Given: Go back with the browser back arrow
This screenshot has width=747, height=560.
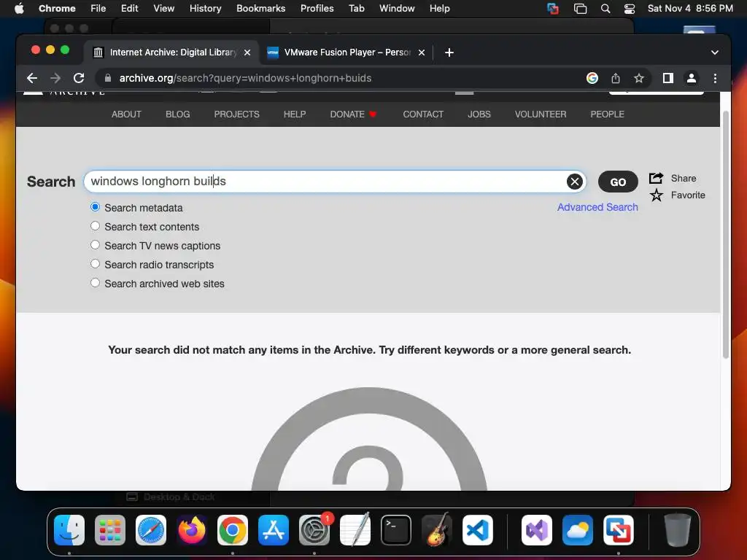Looking at the screenshot, I should tap(32, 78).
